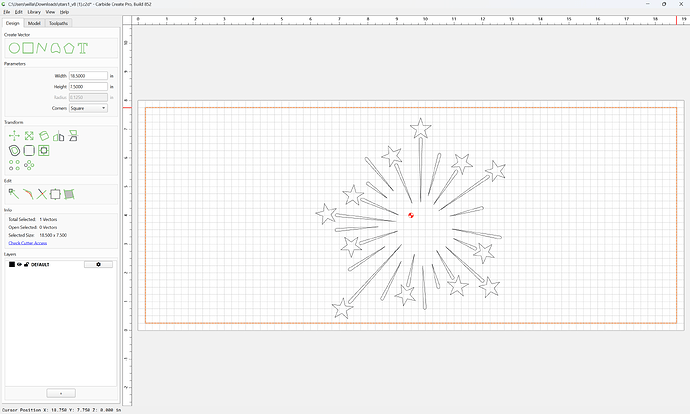Activate the Move transform tool

click(x=14, y=136)
